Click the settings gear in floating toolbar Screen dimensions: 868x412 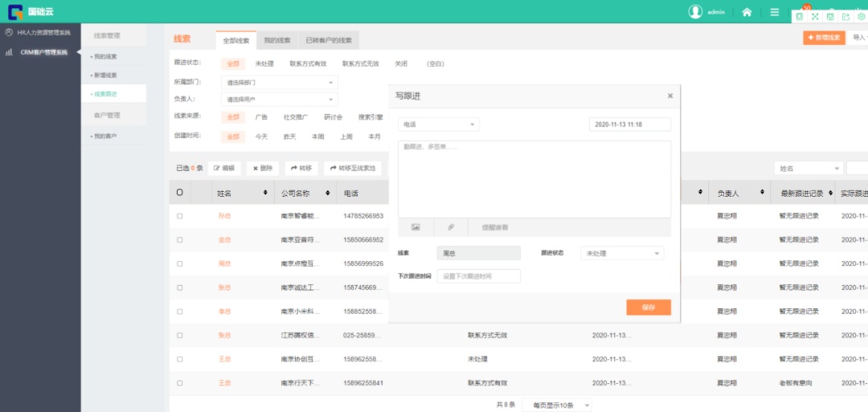pos(862,16)
